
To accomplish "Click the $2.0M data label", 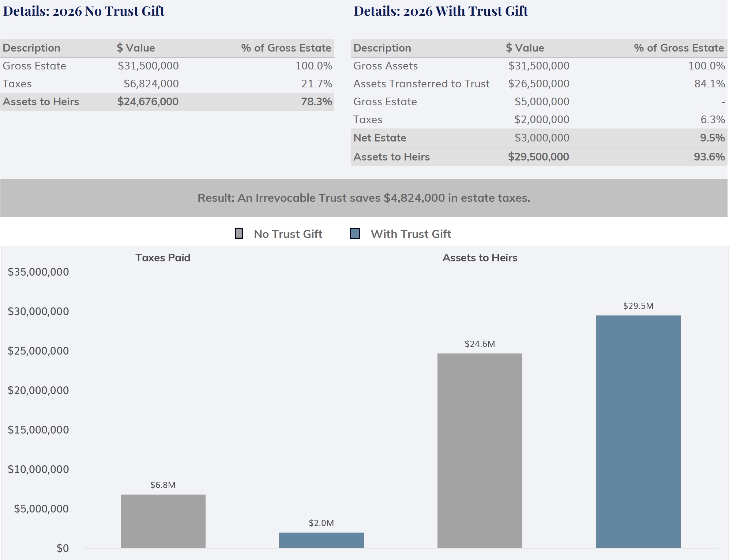I will point(321,523).
